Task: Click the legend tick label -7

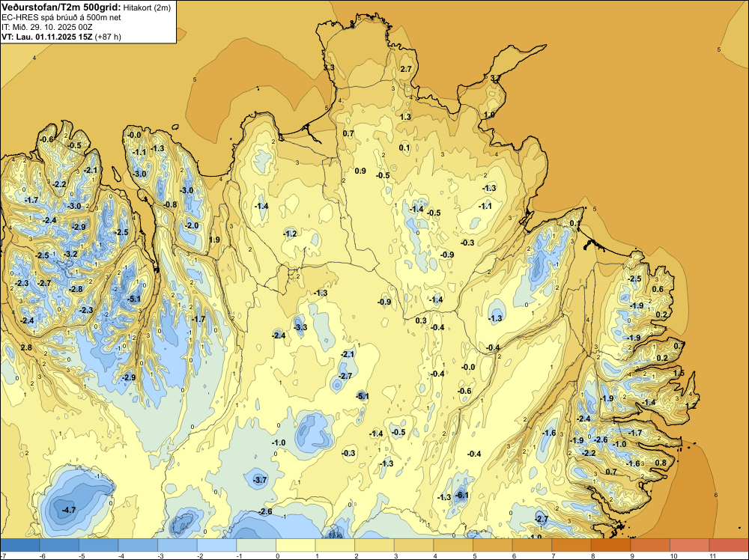Action: tap(2, 556)
